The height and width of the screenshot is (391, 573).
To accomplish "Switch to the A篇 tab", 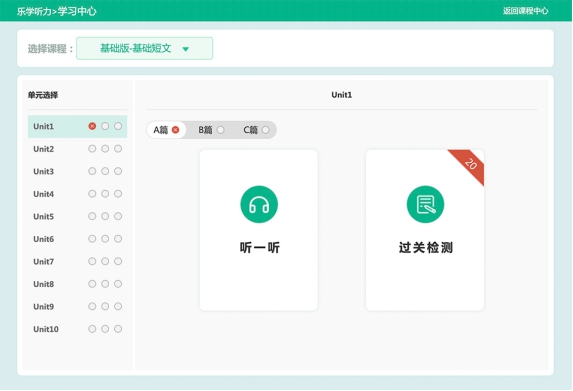I will coord(166,130).
